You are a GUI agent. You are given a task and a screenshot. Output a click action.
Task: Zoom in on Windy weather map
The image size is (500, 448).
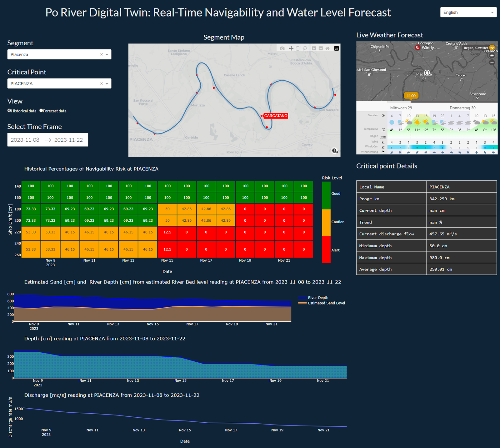click(x=492, y=56)
